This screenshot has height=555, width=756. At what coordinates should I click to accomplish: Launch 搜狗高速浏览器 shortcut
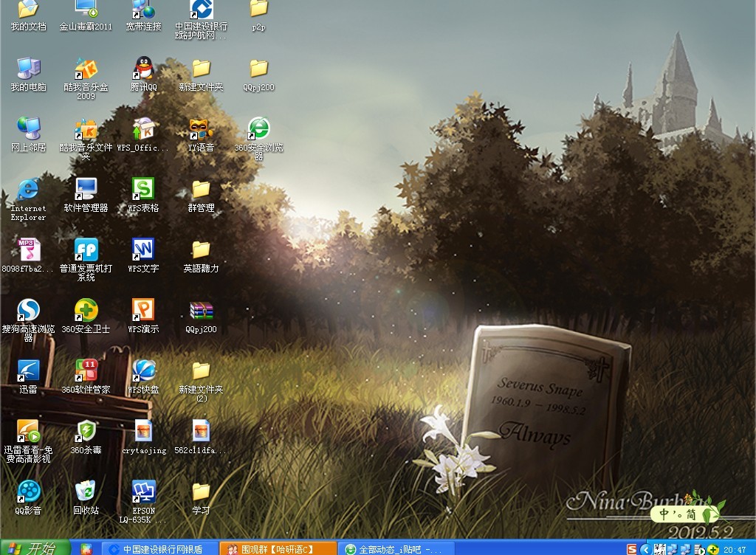click(x=29, y=320)
